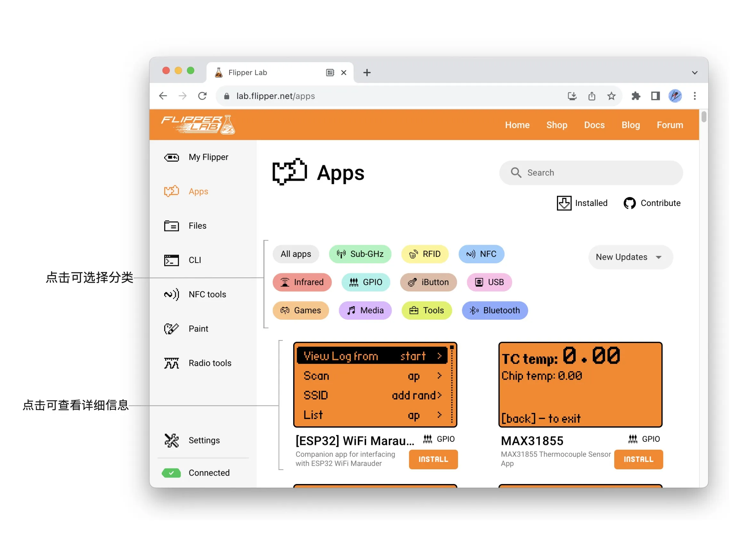The width and height of the screenshot is (756, 542).
Task: Select the Flipper Lab browser tab
Action: (x=280, y=72)
